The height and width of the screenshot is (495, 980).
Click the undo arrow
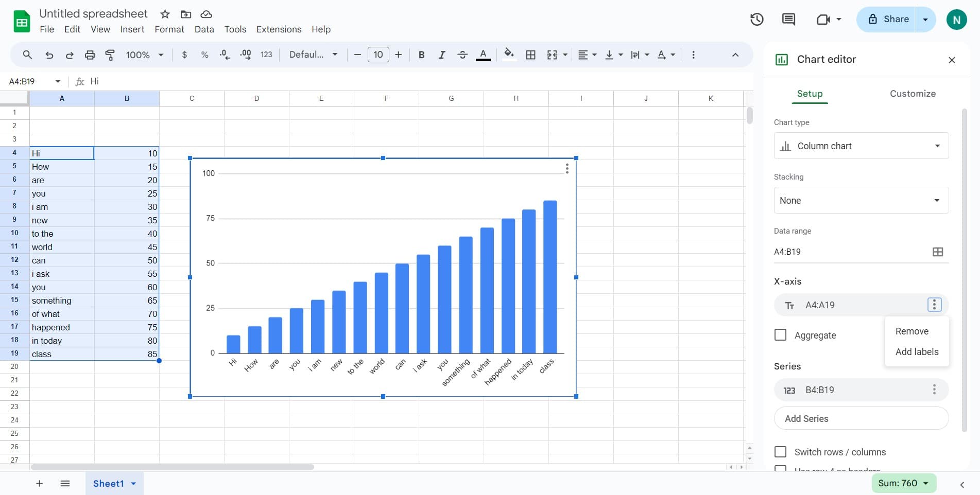(x=49, y=55)
